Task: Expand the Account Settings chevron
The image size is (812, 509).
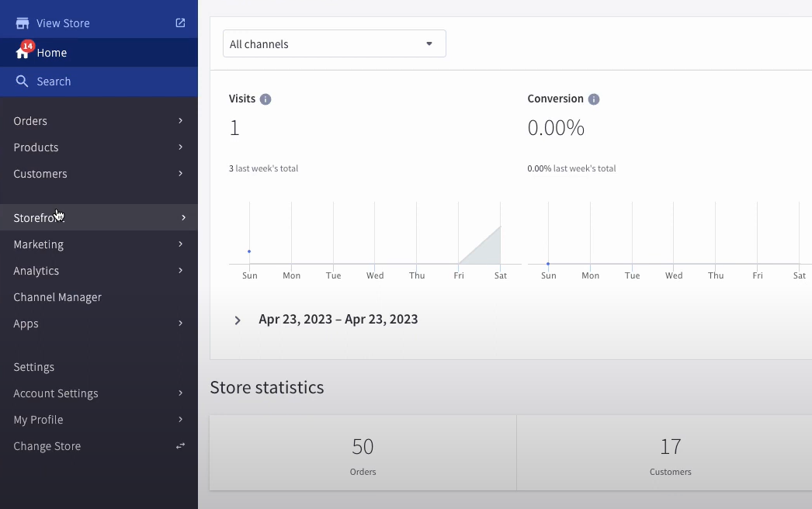Action: coord(180,393)
